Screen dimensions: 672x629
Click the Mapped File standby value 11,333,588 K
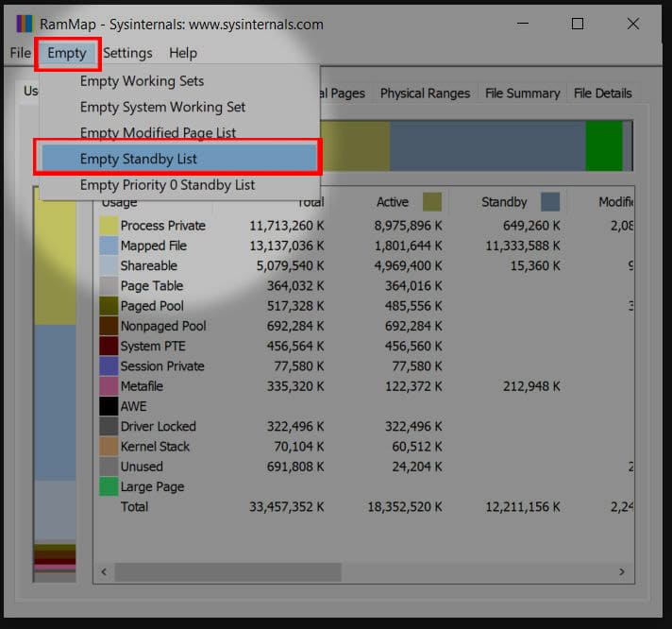coord(523,246)
